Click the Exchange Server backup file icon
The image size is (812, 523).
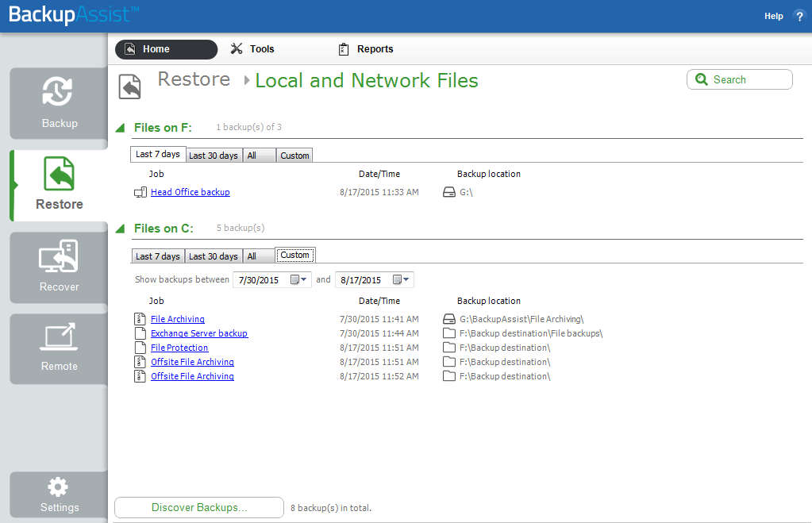tap(140, 333)
